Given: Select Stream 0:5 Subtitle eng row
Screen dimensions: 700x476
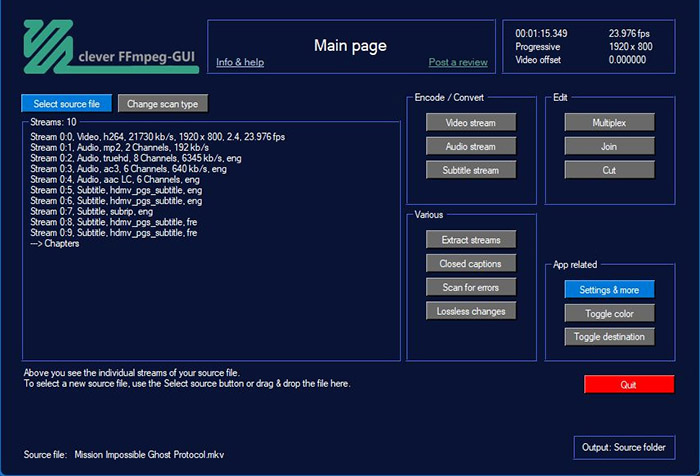Looking at the screenshot, I should (116, 190).
